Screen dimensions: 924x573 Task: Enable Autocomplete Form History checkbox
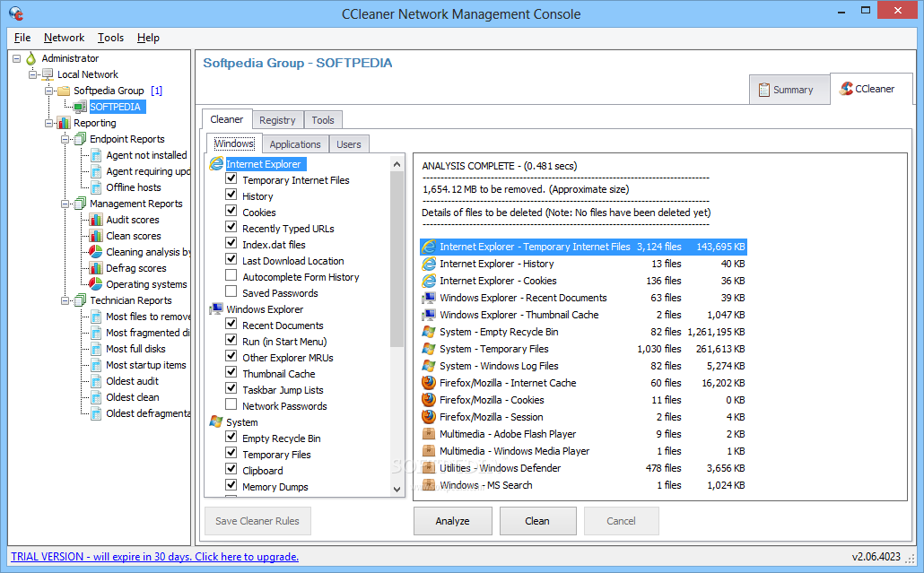(231, 275)
